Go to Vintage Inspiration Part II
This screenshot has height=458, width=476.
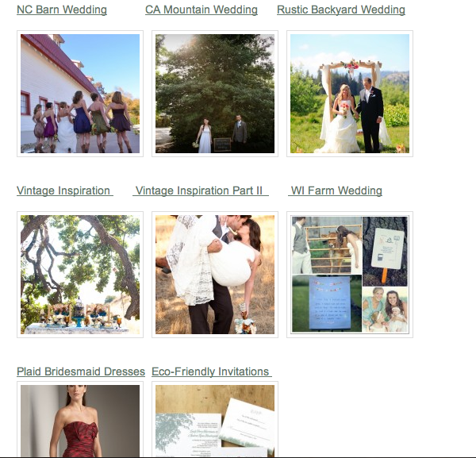tap(199, 191)
